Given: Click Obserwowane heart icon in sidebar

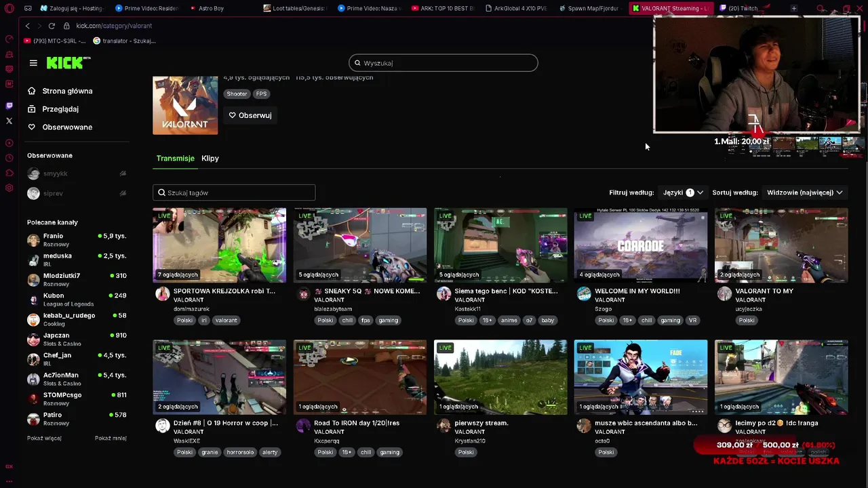Looking at the screenshot, I should pos(32,127).
